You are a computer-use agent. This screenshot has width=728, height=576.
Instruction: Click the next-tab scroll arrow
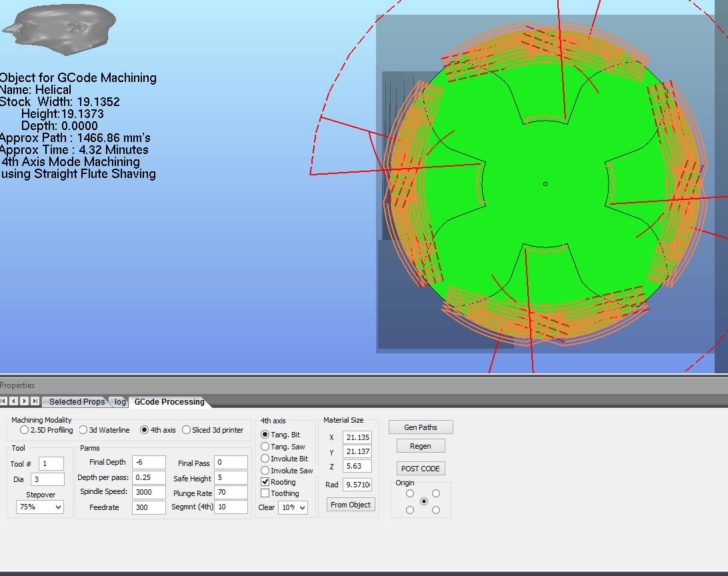click(x=25, y=401)
